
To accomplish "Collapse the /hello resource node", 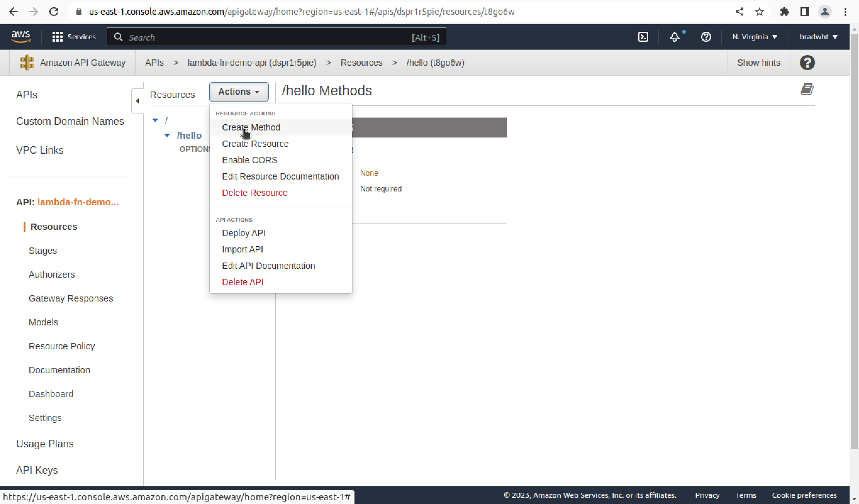I will coord(167,135).
